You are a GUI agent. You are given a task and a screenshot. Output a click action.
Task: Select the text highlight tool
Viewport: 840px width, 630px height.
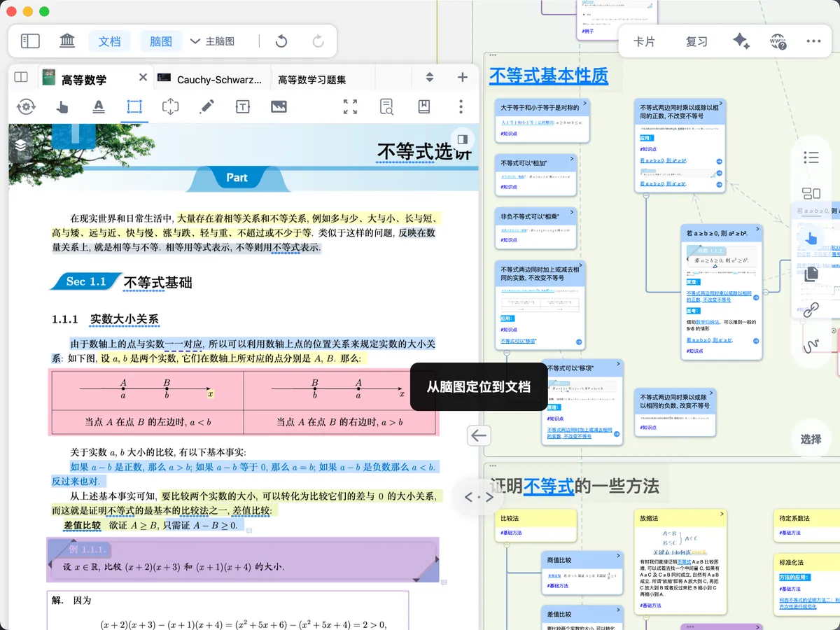[99, 106]
